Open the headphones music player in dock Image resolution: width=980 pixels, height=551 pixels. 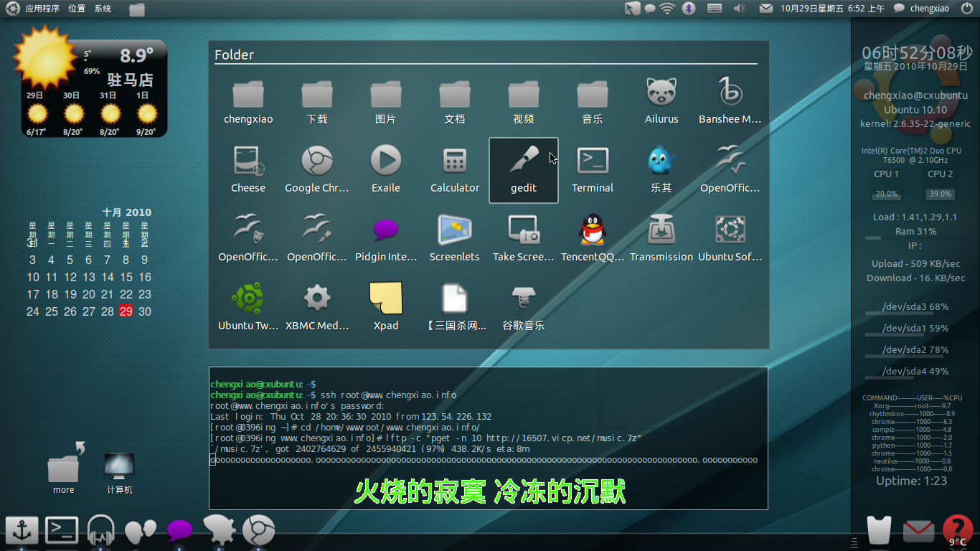coord(101,532)
